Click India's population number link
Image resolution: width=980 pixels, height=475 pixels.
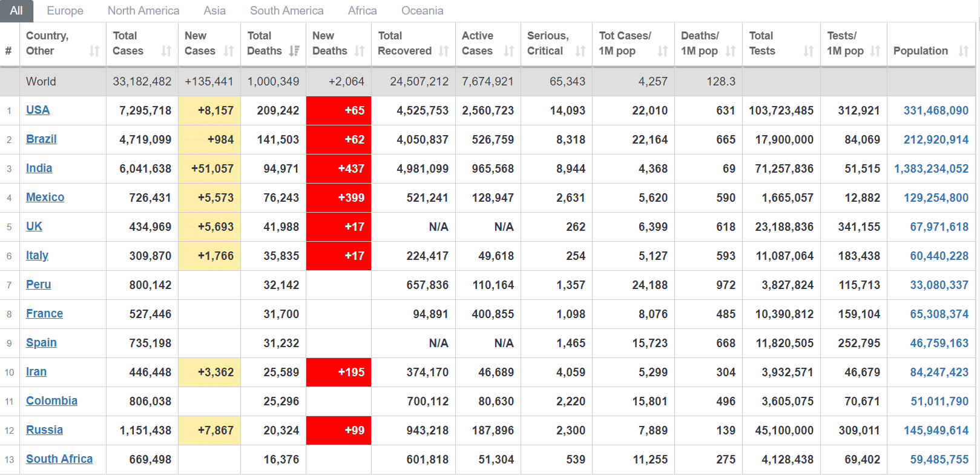[x=931, y=169]
